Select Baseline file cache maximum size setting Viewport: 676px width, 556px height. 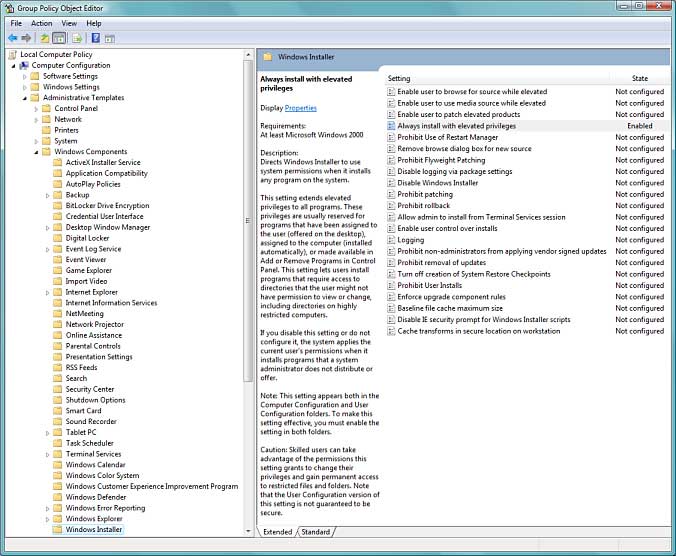[450, 308]
